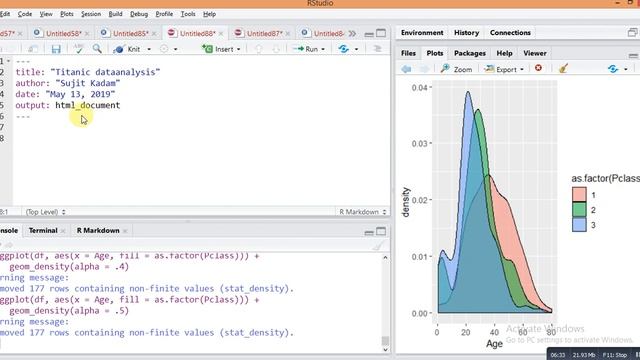Open the Help menu in menu bar
Viewport: 640px width, 360px height.
click(x=209, y=14)
